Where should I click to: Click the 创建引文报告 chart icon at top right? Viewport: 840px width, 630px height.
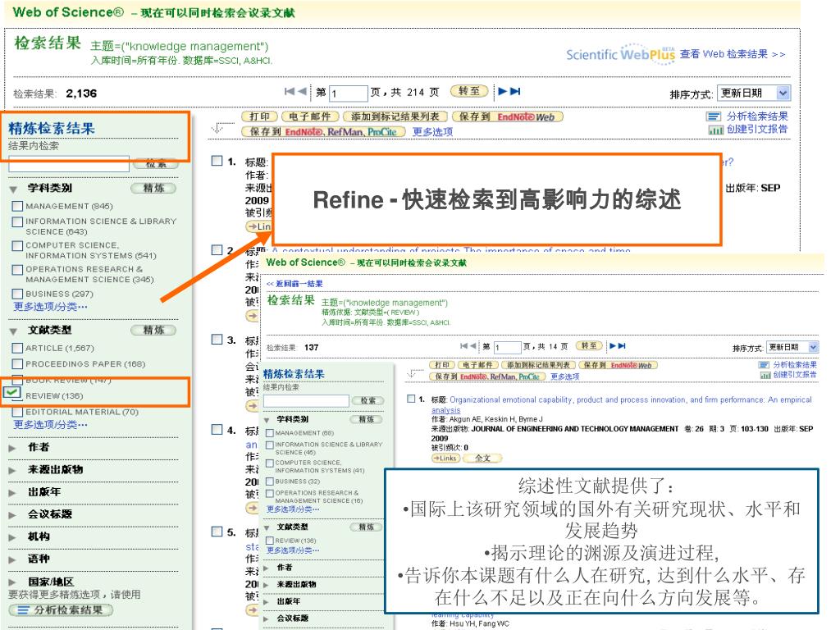pos(715,130)
